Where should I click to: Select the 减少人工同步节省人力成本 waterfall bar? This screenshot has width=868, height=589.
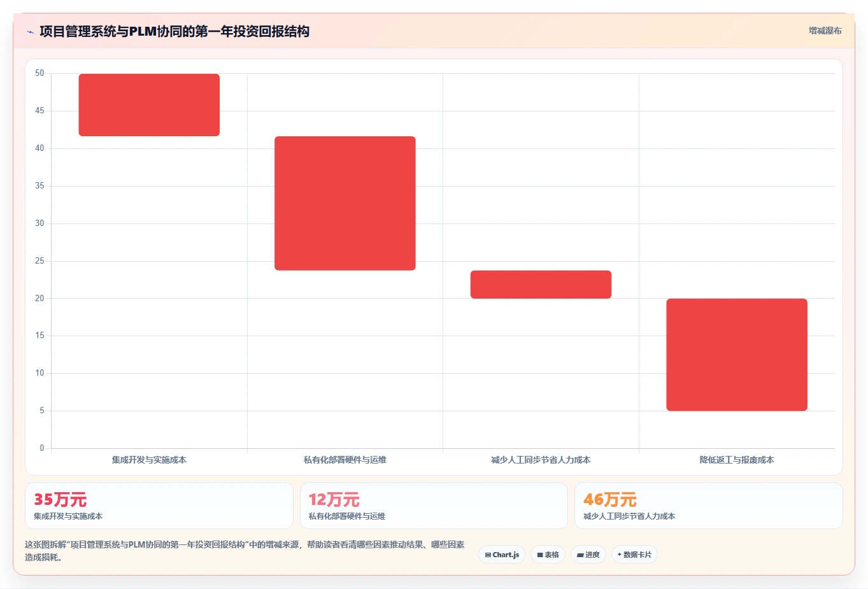tap(541, 285)
